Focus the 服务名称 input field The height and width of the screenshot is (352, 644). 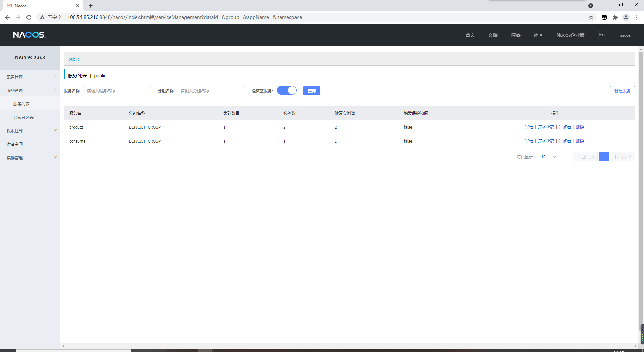click(117, 91)
